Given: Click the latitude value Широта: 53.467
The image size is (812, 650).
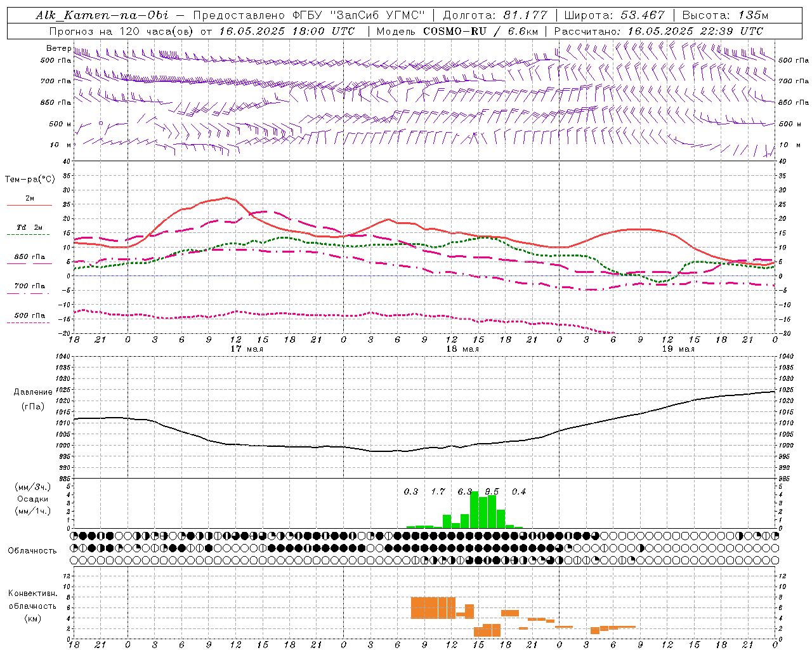Looking at the screenshot, I should point(614,15).
